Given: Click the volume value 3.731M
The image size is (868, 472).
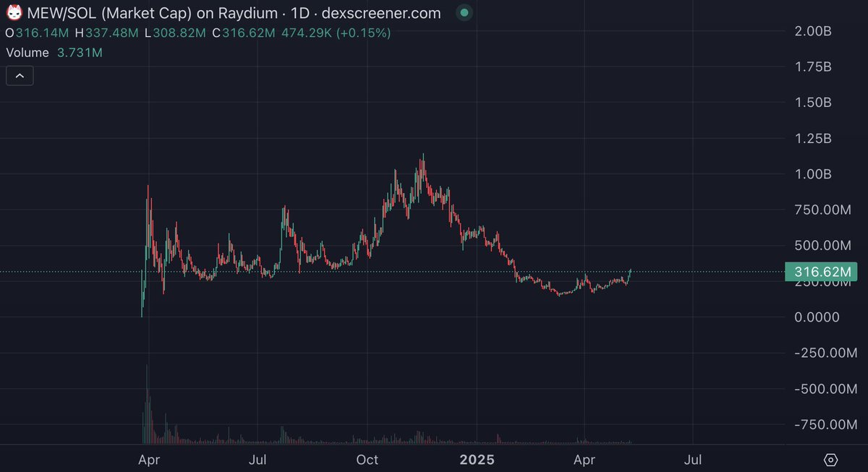Looking at the screenshot, I should point(80,53).
